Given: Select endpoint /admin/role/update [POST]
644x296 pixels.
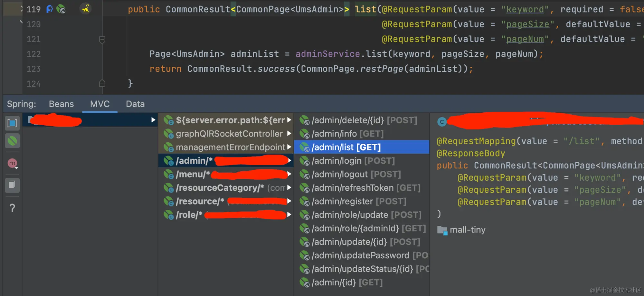Looking at the screenshot, I should (362, 215).
